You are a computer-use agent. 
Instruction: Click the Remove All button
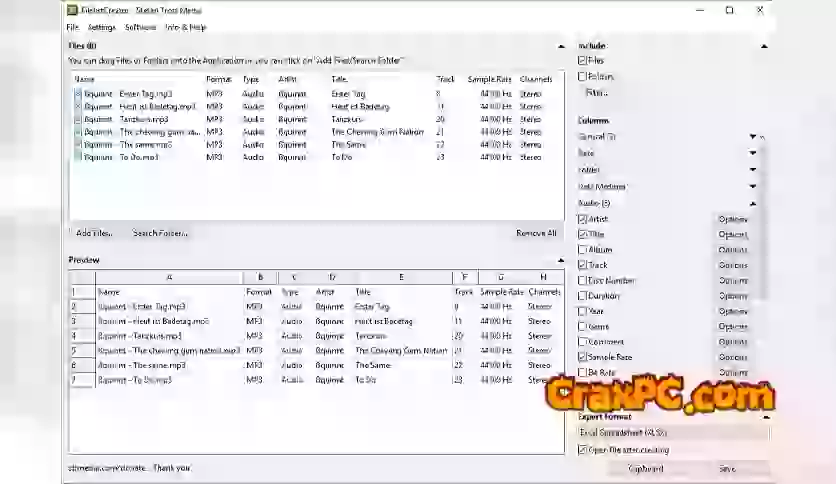click(x=536, y=233)
